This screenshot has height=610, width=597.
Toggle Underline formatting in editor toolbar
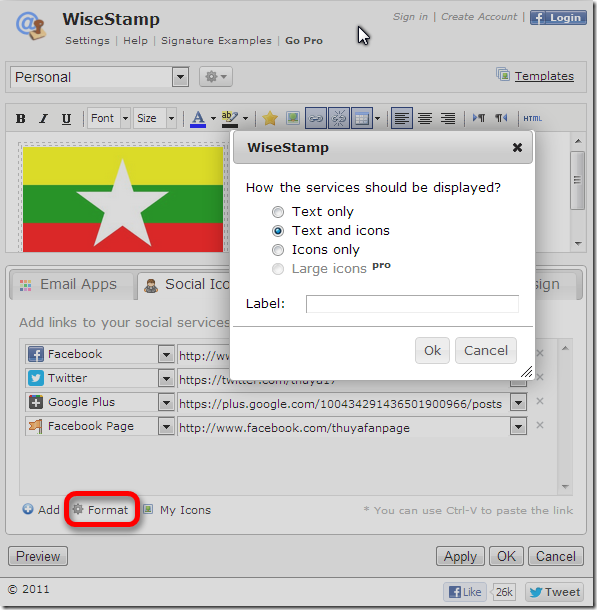click(x=67, y=119)
